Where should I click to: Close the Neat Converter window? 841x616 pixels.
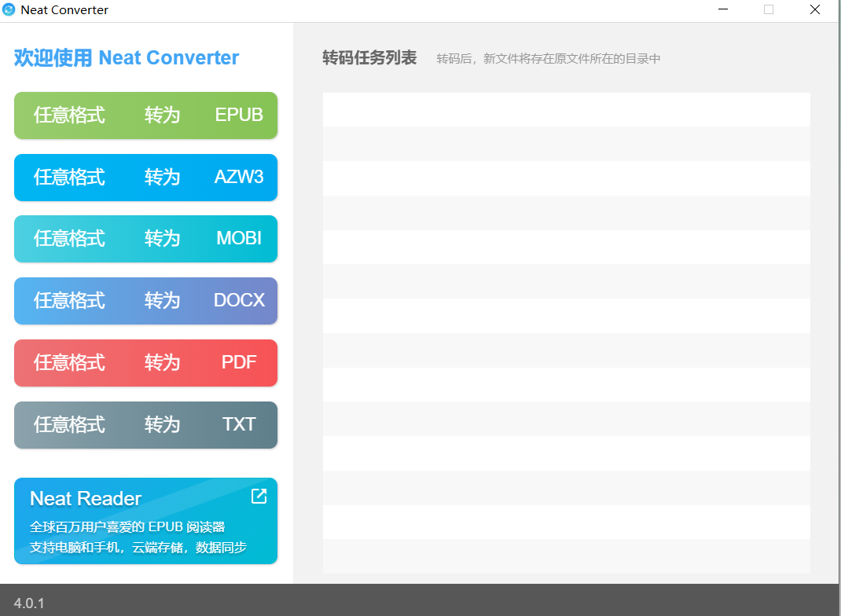point(815,9)
